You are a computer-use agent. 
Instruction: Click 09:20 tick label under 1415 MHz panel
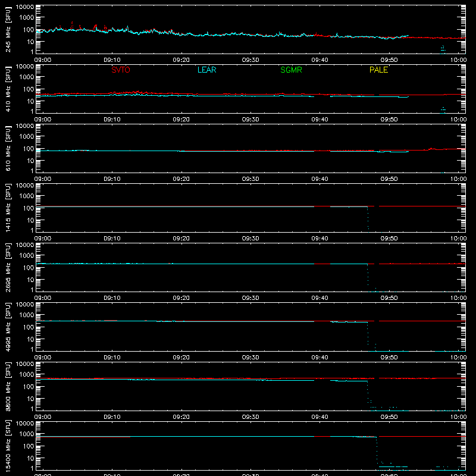pos(181,239)
